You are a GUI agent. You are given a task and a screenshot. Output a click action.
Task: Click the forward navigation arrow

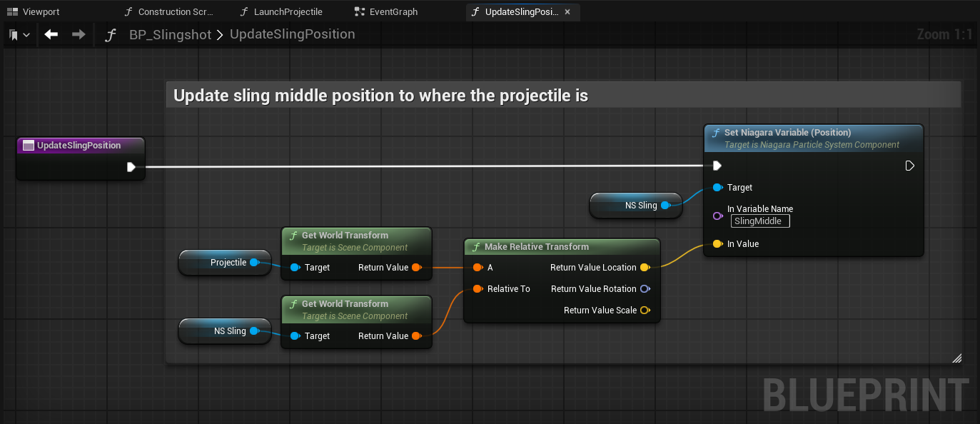pos(79,34)
